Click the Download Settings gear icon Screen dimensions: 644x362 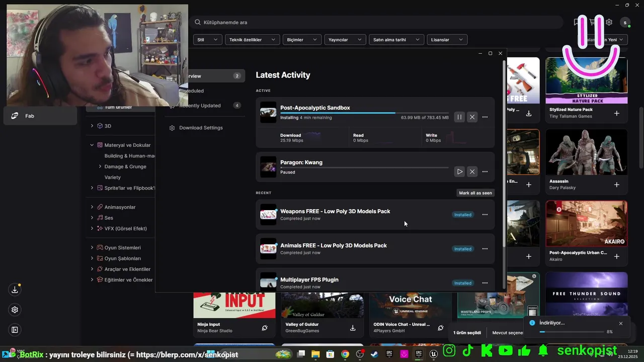(172, 128)
